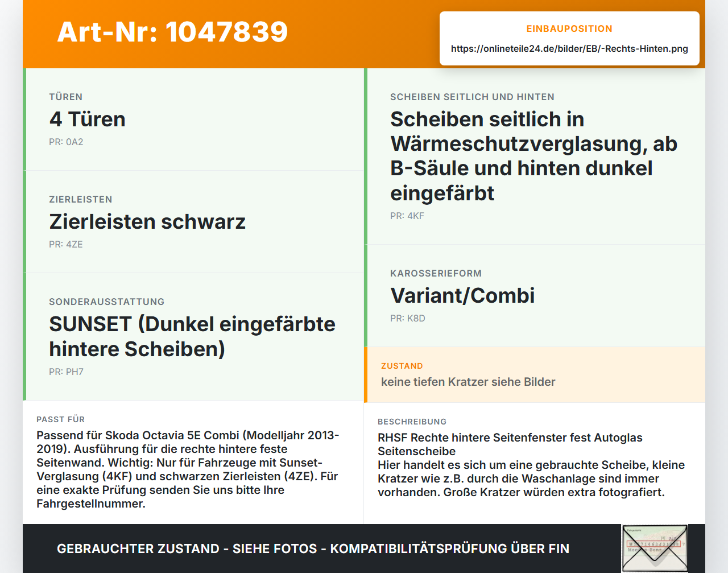
Task: Click the 'PR: 4KF' code
Action: point(407,216)
